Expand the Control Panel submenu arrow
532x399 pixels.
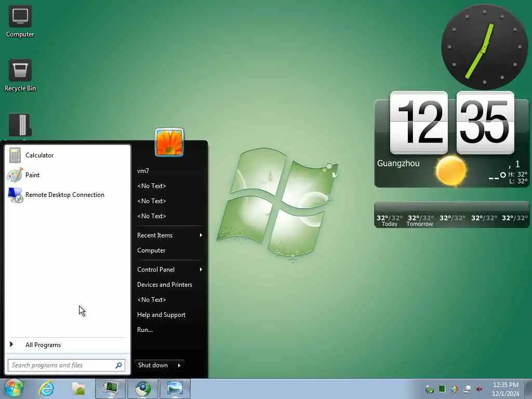[201, 270]
